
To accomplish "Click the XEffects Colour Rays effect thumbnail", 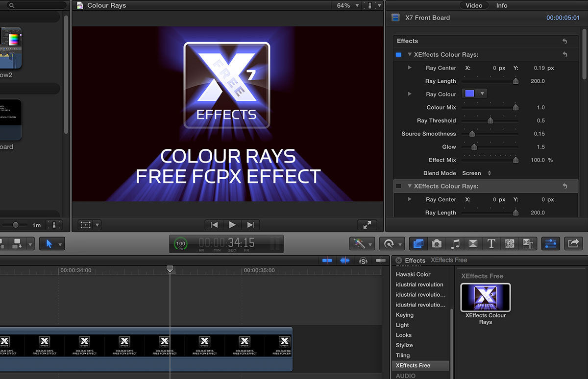I will [x=485, y=297].
